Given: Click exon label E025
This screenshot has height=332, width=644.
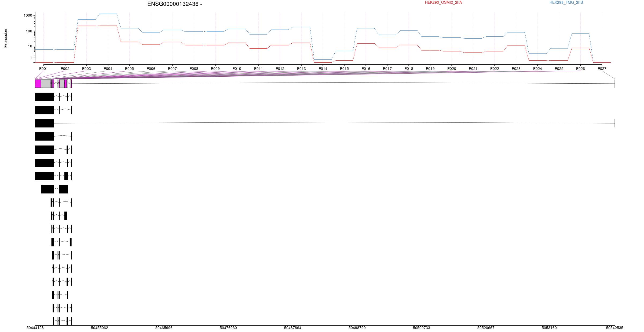Looking at the screenshot, I should tap(559, 69).
